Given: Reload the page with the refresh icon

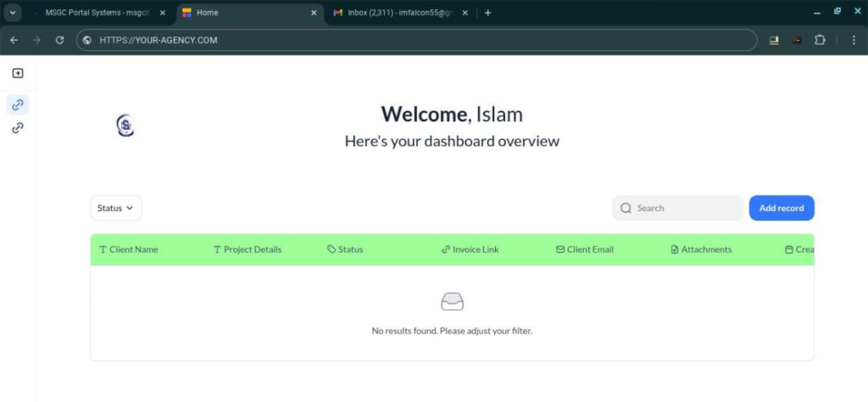Looking at the screenshot, I should click(59, 40).
